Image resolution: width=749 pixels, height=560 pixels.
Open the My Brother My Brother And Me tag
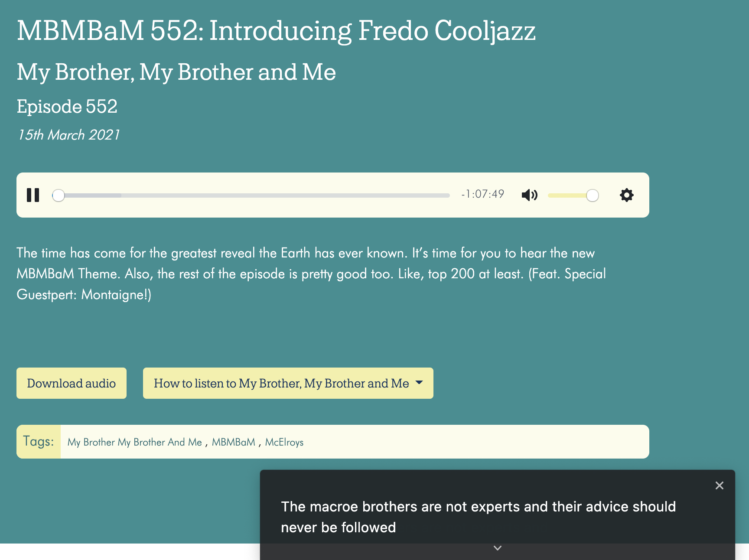pyautogui.click(x=134, y=442)
